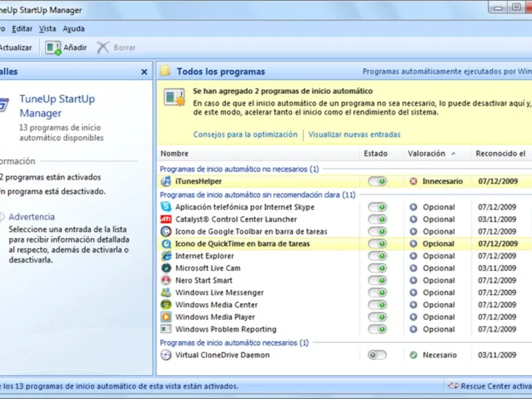The image size is (532, 399).
Task: Click the Windows Media Player icon
Action: pyautogui.click(x=166, y=317)
